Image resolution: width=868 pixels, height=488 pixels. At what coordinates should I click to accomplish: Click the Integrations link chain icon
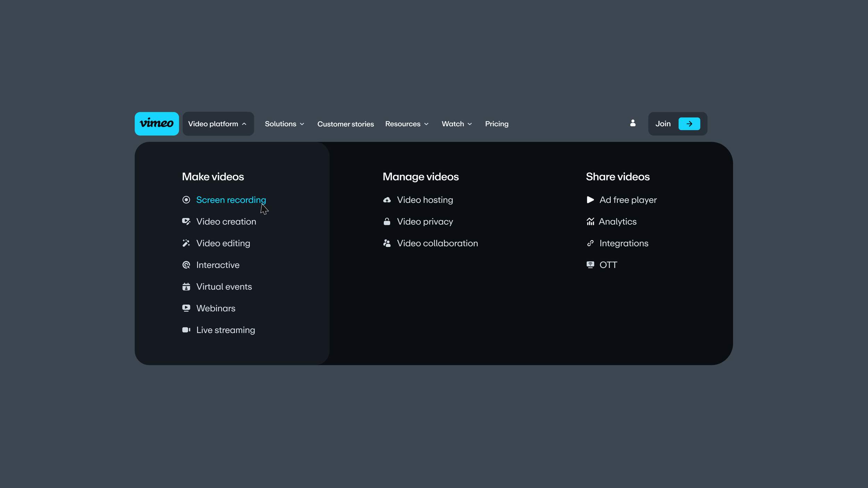[x=590, y=243]
